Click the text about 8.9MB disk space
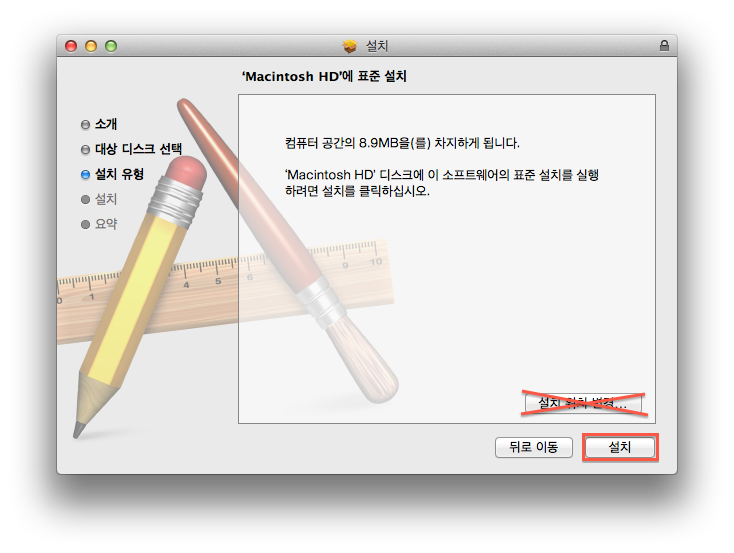Viewport: 734px width, 553px height. [402, 143]
